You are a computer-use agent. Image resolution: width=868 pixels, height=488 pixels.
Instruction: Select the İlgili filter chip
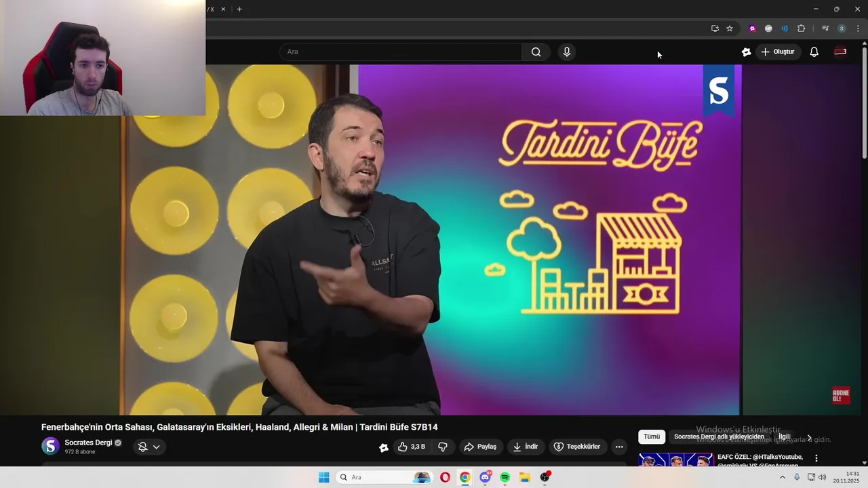785,437
